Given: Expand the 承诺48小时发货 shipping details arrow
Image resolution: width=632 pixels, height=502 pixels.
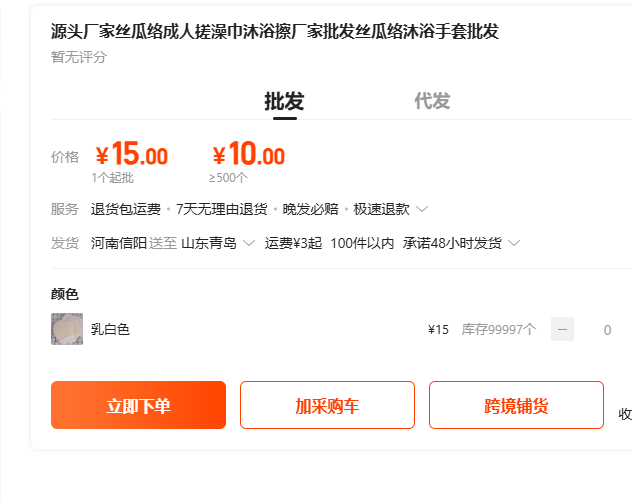Looking at the screenshot, I should click(514, 243).
